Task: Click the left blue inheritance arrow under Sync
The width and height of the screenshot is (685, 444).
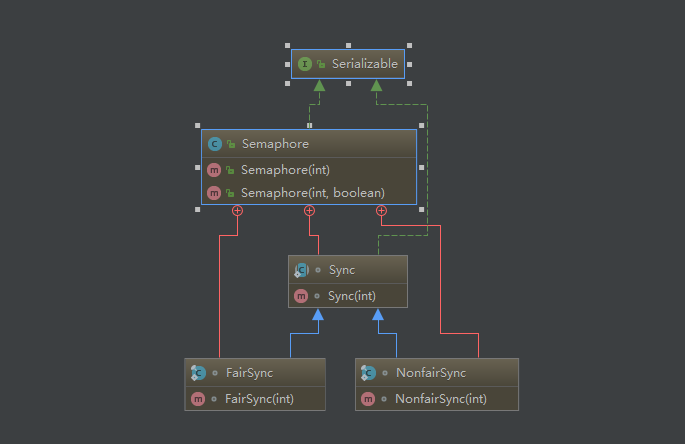Action: tap(317, 315)
